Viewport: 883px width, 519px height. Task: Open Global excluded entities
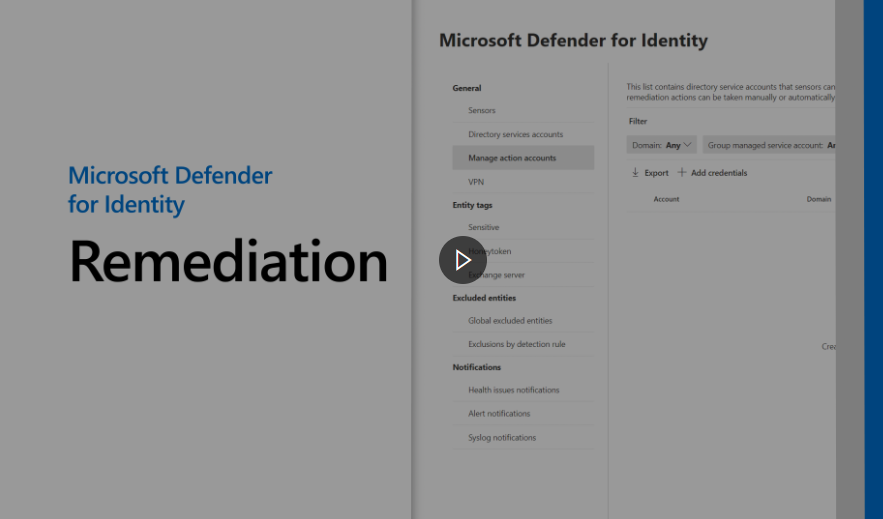510,321
